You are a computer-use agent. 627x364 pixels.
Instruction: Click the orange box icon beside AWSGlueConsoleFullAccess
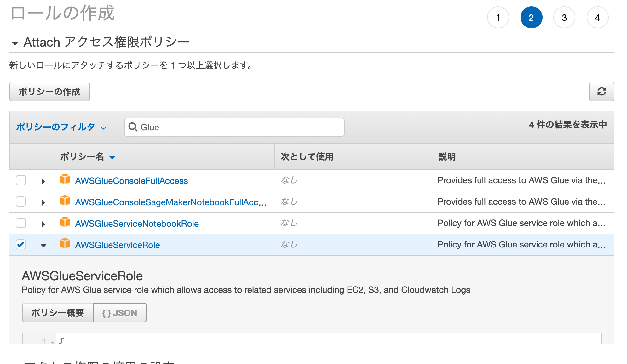click(65, 179)
